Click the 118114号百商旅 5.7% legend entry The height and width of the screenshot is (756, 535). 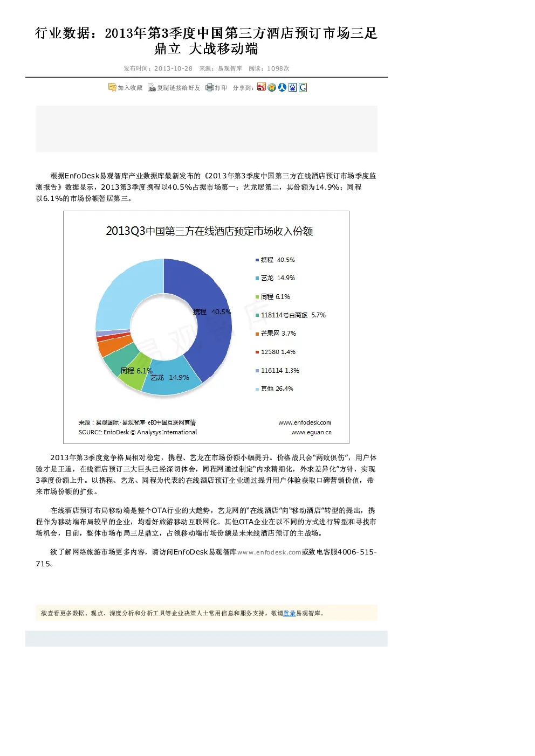pos(291,315)
